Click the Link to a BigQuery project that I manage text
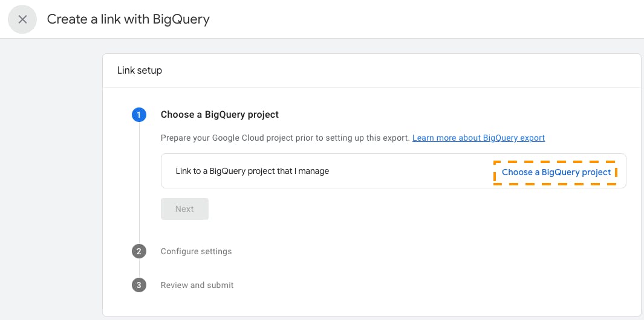This screenshot has height=320, width=644. (x=252, y=171)
